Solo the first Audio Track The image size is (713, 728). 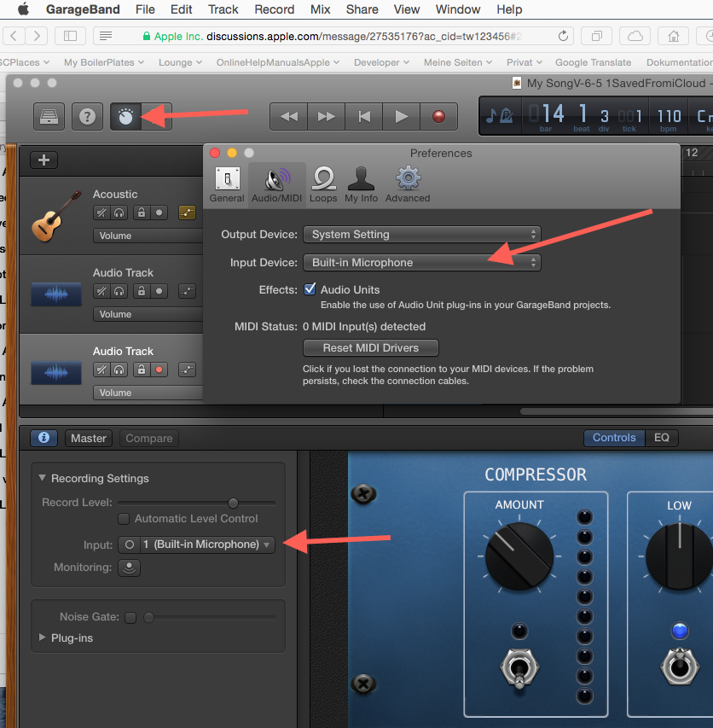click(x=119, y=291)
